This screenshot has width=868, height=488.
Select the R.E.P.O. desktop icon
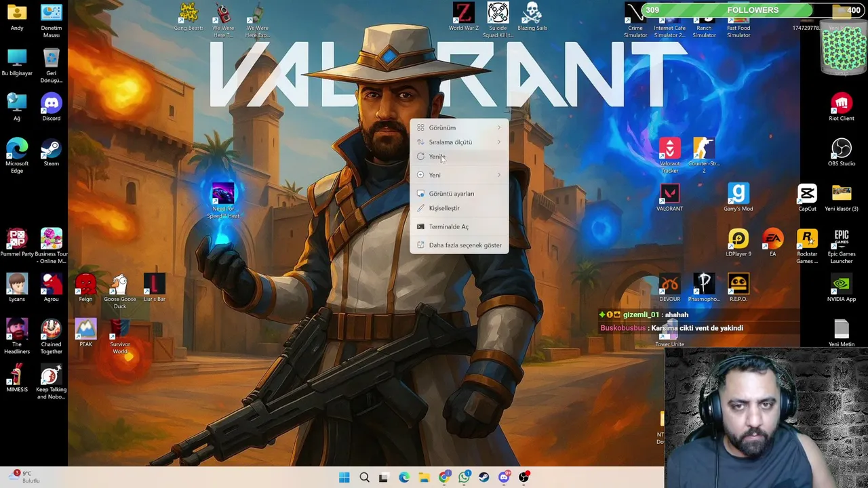point(738,288)
